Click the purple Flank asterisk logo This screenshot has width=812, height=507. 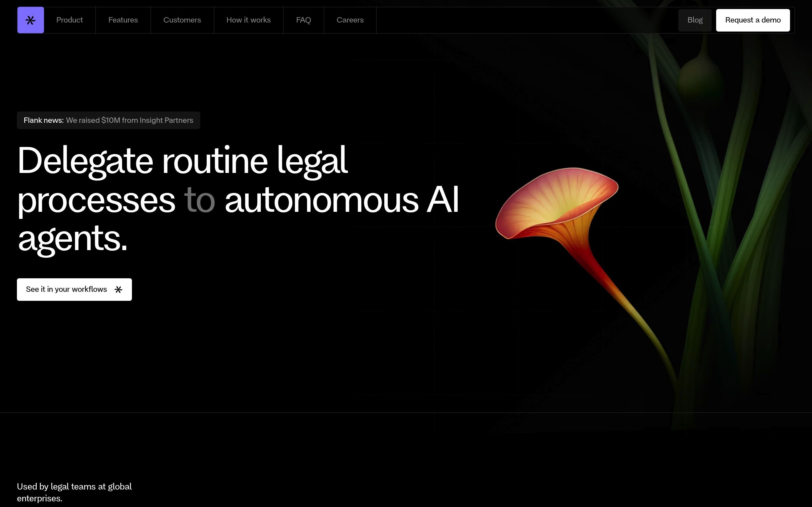30,20
